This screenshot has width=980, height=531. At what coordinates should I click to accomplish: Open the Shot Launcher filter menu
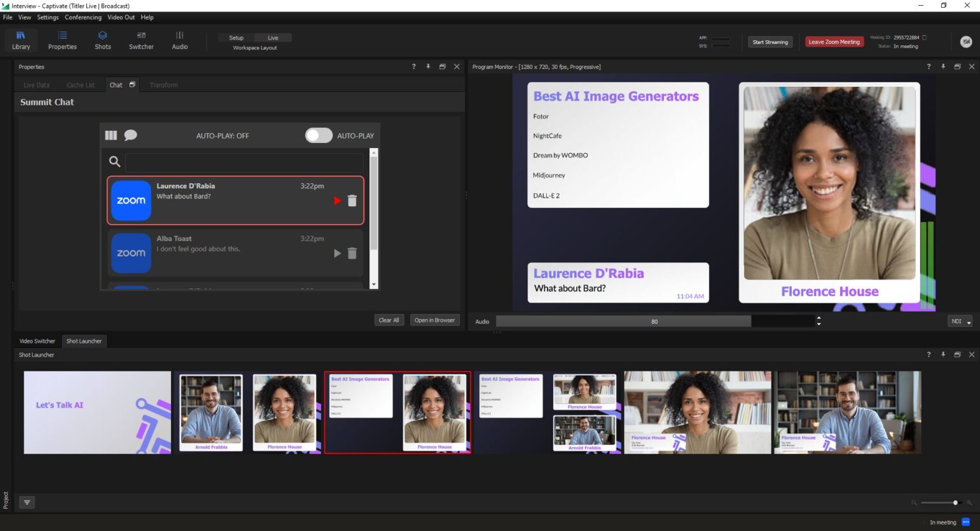(x=27, y=502)
